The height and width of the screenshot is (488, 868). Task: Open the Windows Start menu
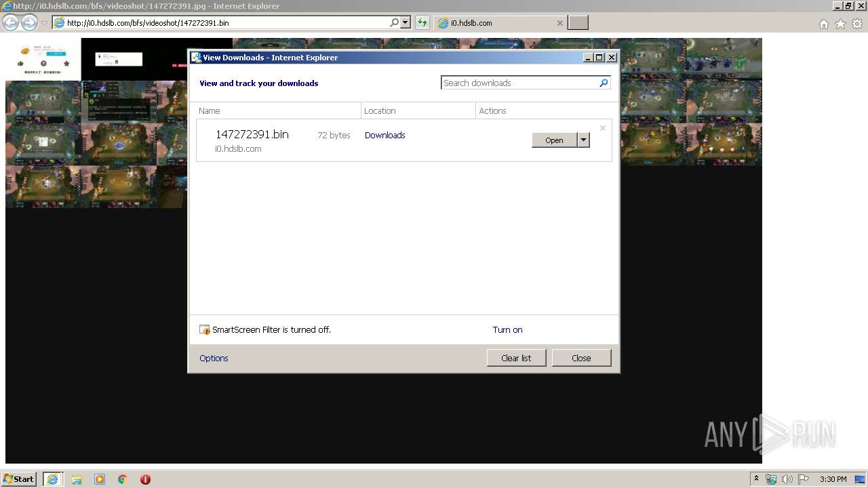18,479
